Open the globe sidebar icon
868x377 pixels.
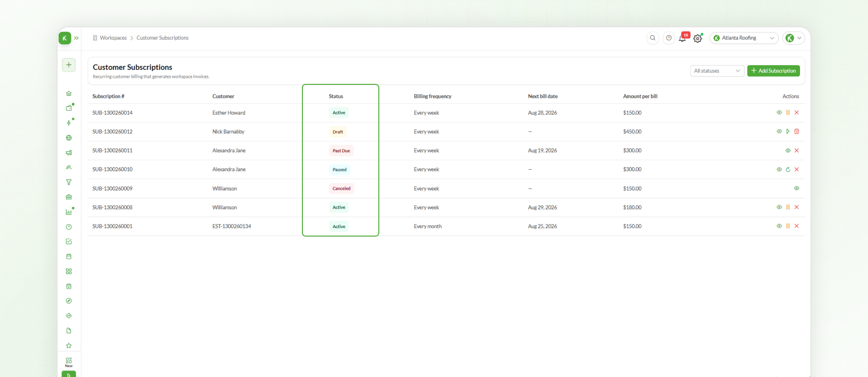69,138
